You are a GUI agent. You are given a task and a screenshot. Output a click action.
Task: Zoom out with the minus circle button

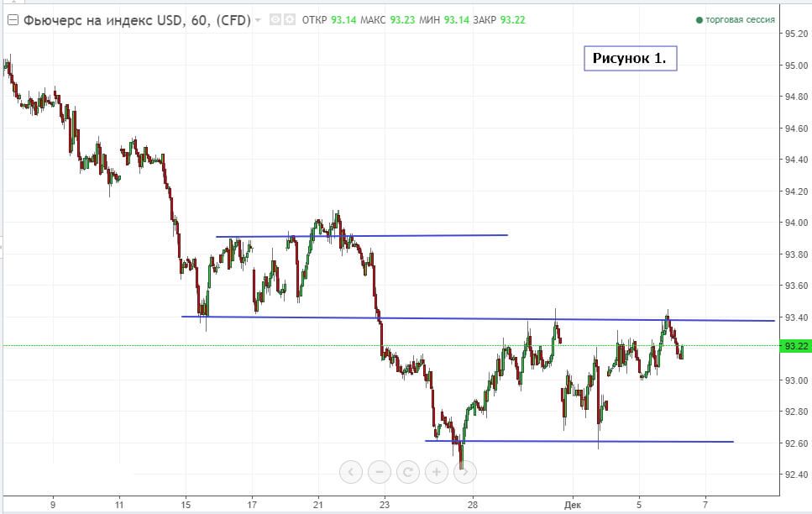tap(380, 472)
